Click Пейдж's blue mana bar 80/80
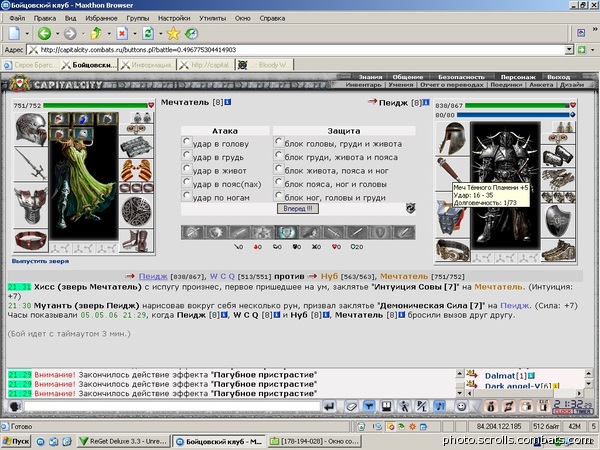 (x=514, y=115)
